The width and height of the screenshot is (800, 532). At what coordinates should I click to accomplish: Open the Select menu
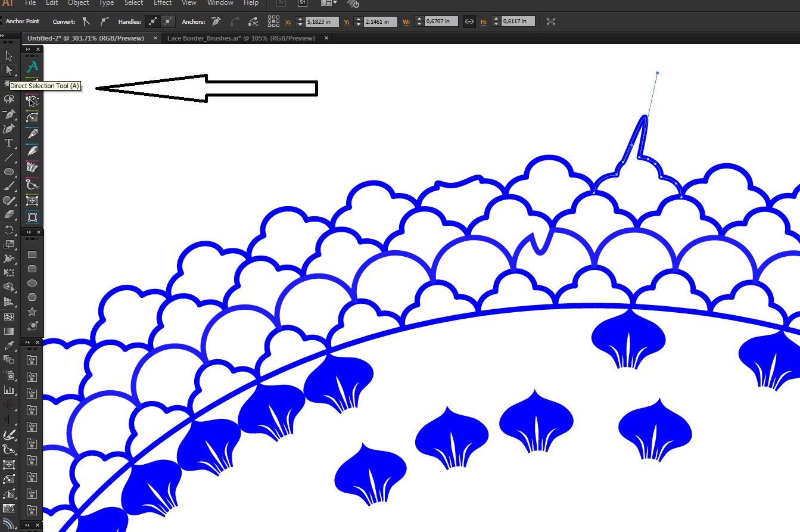(x=133, y=3)
